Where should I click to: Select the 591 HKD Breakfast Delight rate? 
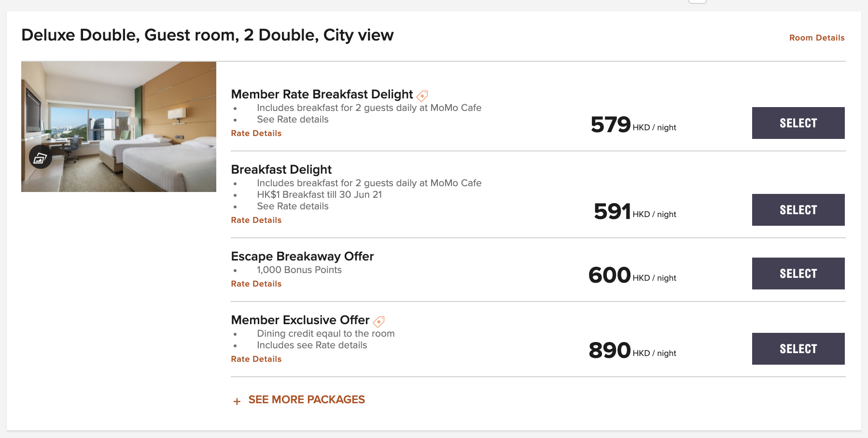coord(798,210)
